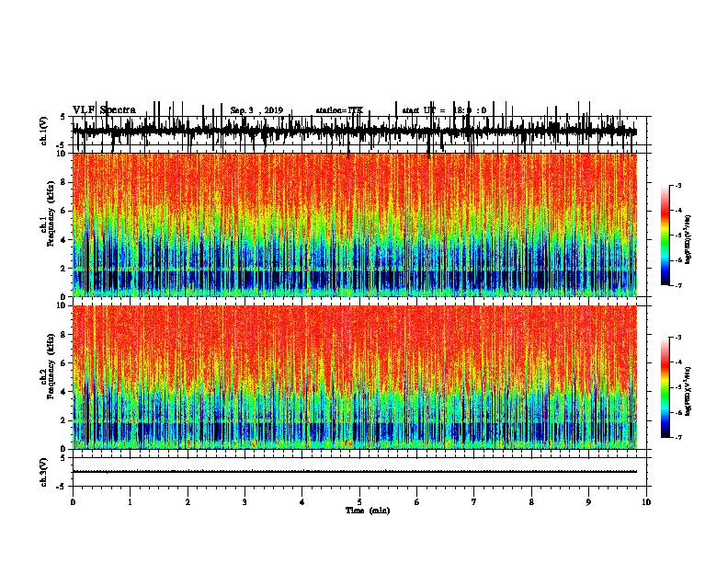
Task: Click the "10" time axis tick label
Action: coord(646,502)
